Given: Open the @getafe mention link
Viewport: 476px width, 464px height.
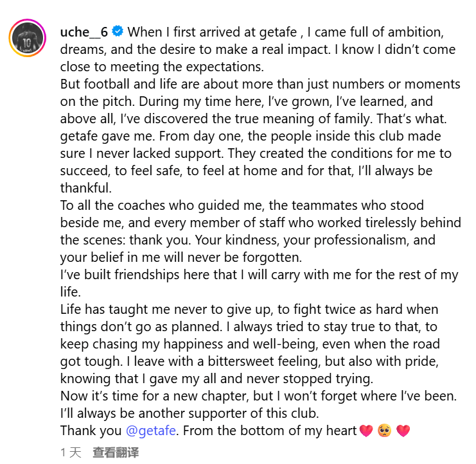Looking at the screenshot, I should [x=151, y=431].
